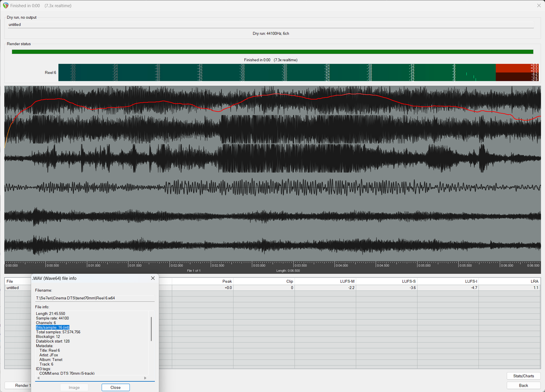Click the -4.7 LUFS-I value cell

click(448, 288)
